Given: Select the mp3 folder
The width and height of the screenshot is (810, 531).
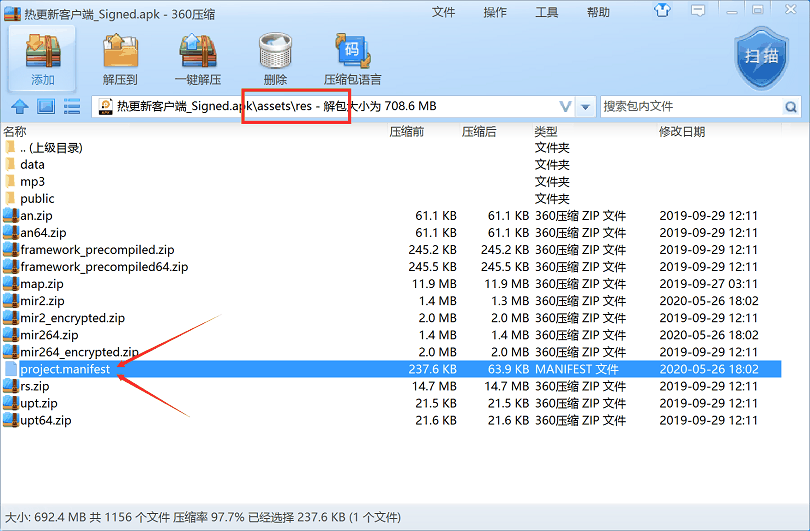Looking at the screenshot, I should (33, 181).
